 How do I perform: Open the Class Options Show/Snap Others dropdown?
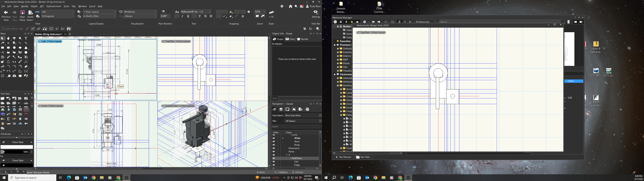(303, 115)
